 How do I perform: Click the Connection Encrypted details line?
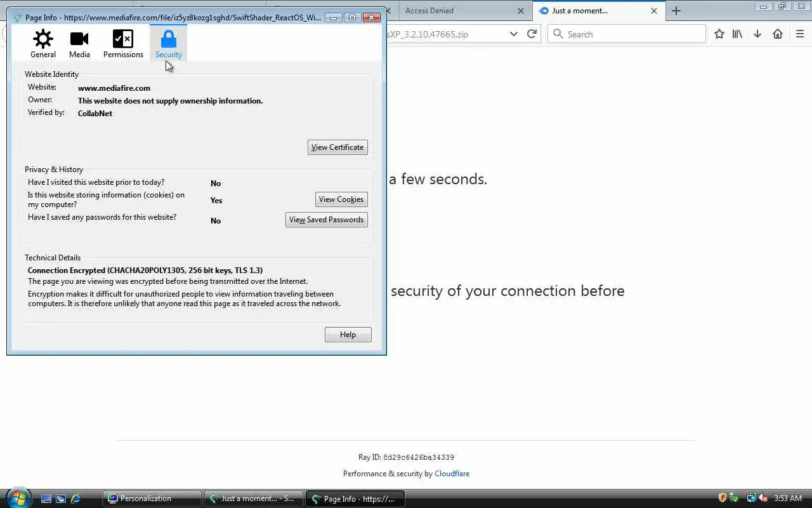[x=145, y=271]
